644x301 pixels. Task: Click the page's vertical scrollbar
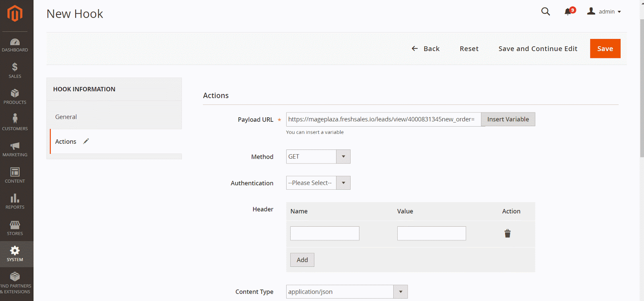642,88
